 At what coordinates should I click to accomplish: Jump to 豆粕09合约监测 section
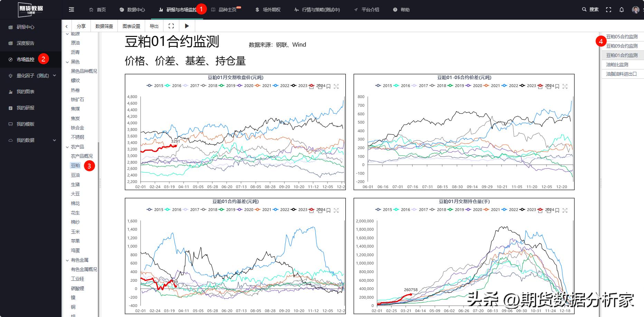[622, 46]
